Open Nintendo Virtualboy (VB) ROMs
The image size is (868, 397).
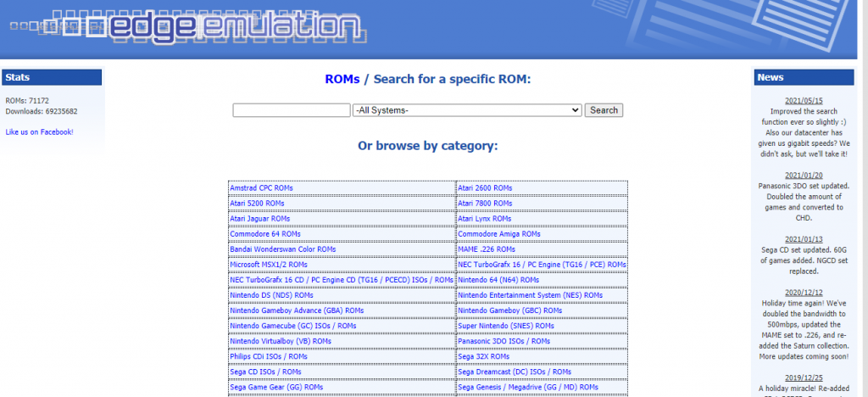click(x=281, y=342)
